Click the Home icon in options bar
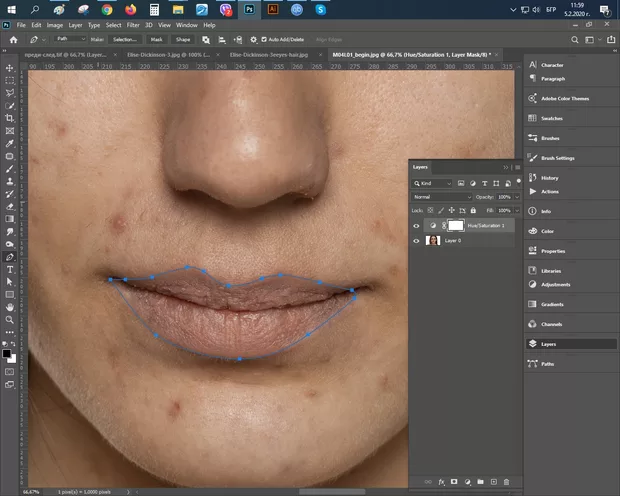The height and width of the screenshot is (496, 620). (14, 40)
